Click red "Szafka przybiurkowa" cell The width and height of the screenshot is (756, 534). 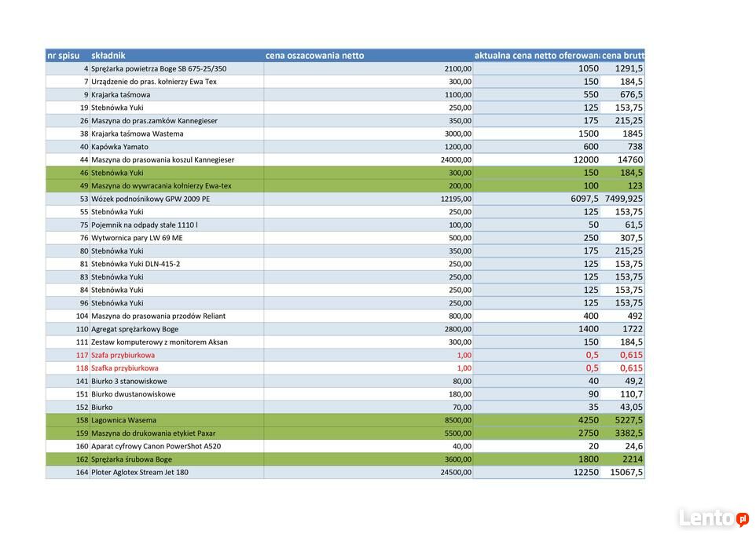tap(124, 368)
